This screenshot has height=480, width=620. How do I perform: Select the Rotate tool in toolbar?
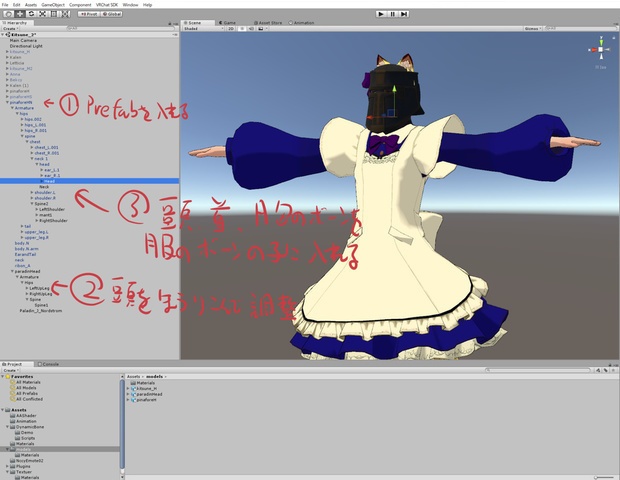click(x=31, y=14)
